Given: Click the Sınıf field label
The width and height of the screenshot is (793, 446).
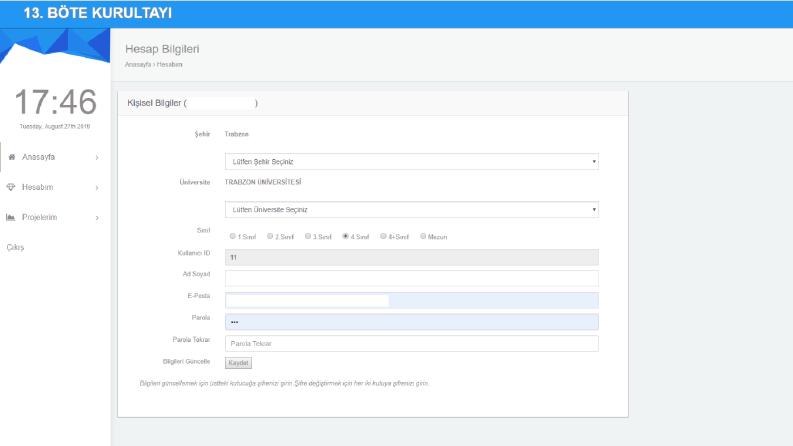Looking at the screenshot, I should point(203,230).
